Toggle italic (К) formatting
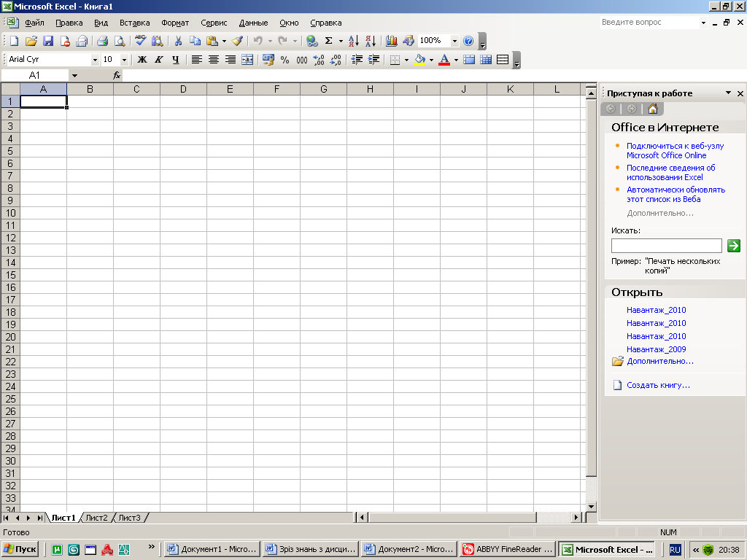This screenshot has height=560, width=747. (158, 60)
